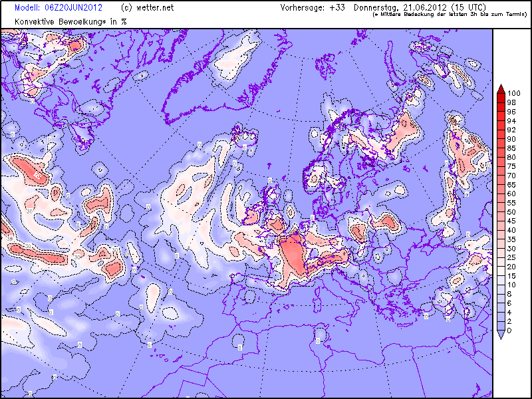This screenshot has height=399, width=532.
Task: Click the '65' legend value
Action: coord(511,185)
